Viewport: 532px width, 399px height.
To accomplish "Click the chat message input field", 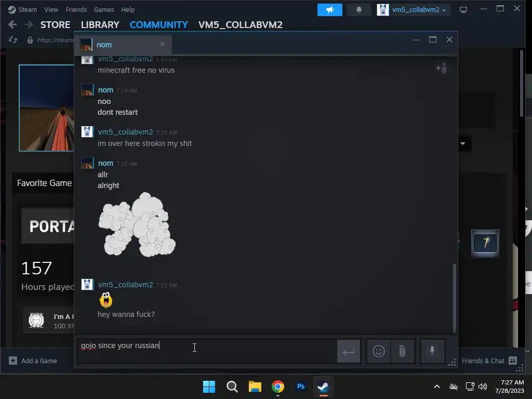I will pyautogui.click(x=207, y=351).
